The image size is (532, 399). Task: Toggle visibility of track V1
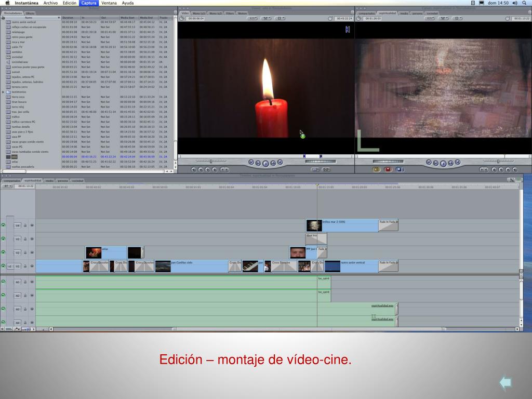4,266
